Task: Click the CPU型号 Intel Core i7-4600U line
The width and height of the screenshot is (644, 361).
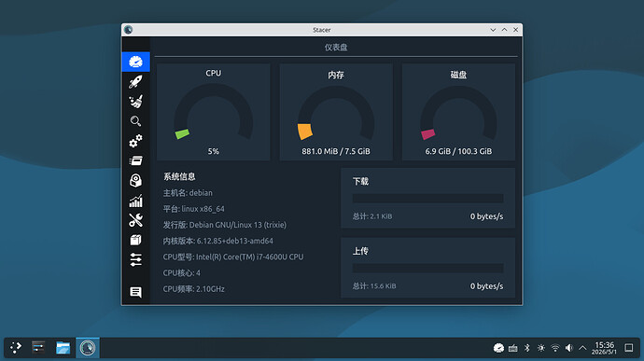Action: pos(233,257)
